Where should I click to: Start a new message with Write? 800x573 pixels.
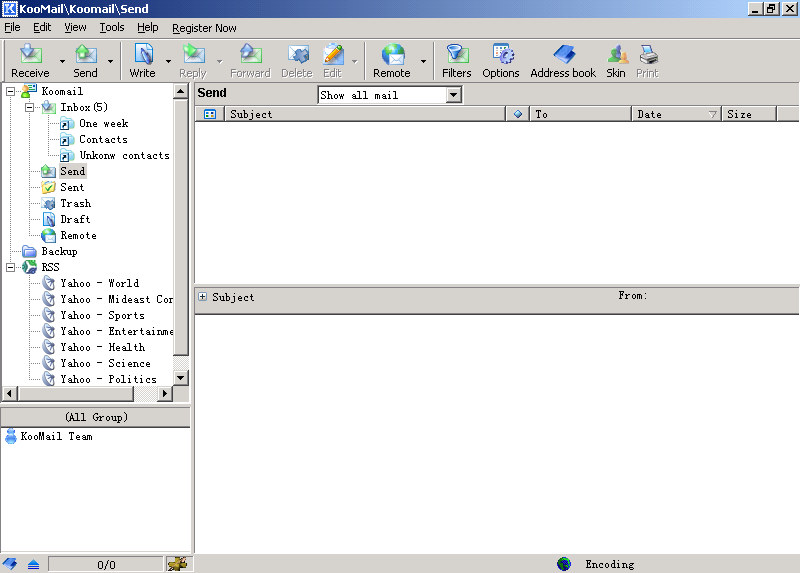[x=143, y=61]
